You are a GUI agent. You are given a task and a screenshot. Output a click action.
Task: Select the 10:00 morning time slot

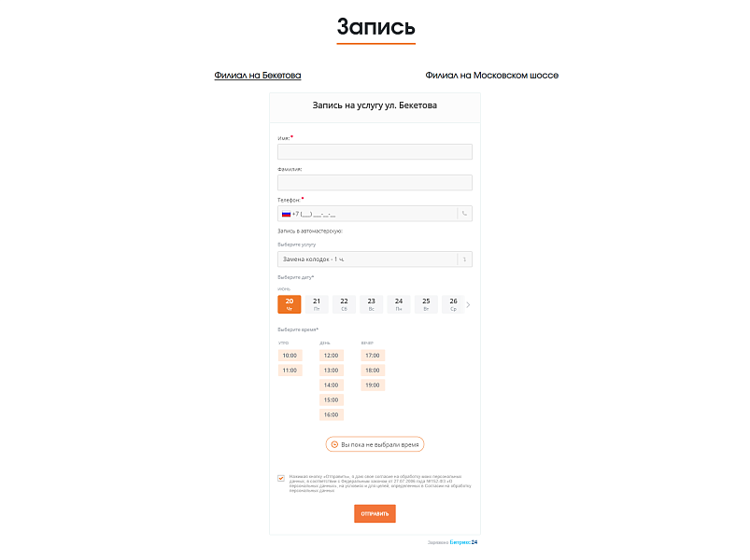point(290,356)
